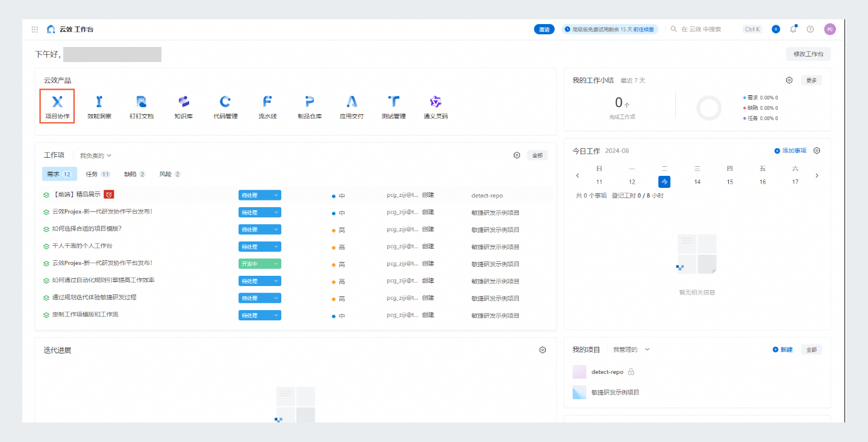
Task: Open 代码管理 product icon
Action: [225, 107]
